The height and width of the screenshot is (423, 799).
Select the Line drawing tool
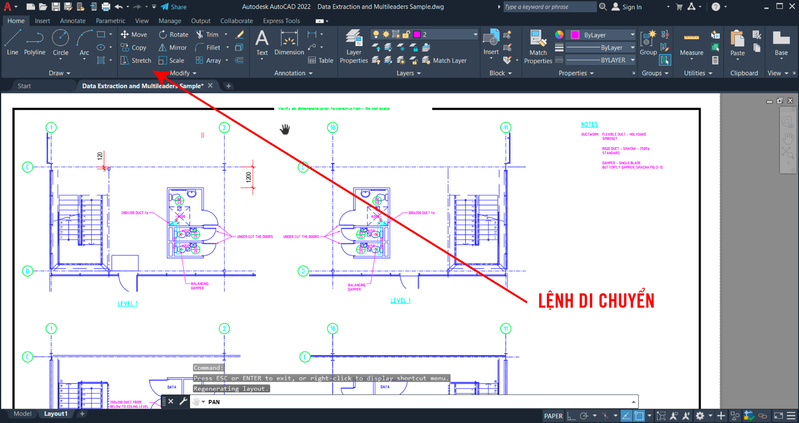tap(12, 43)
